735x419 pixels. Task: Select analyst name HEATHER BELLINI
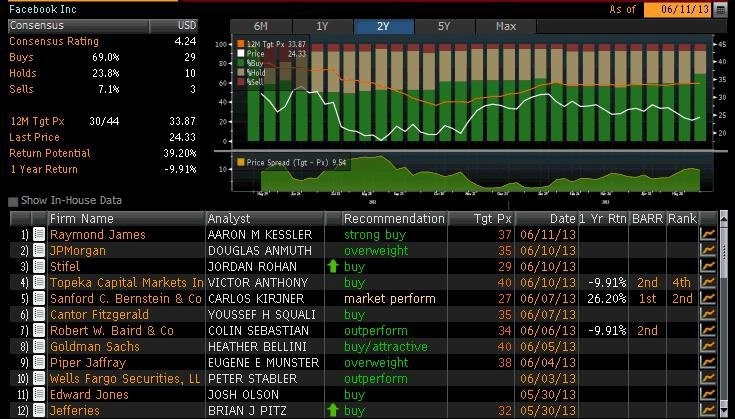click(257, 346)
